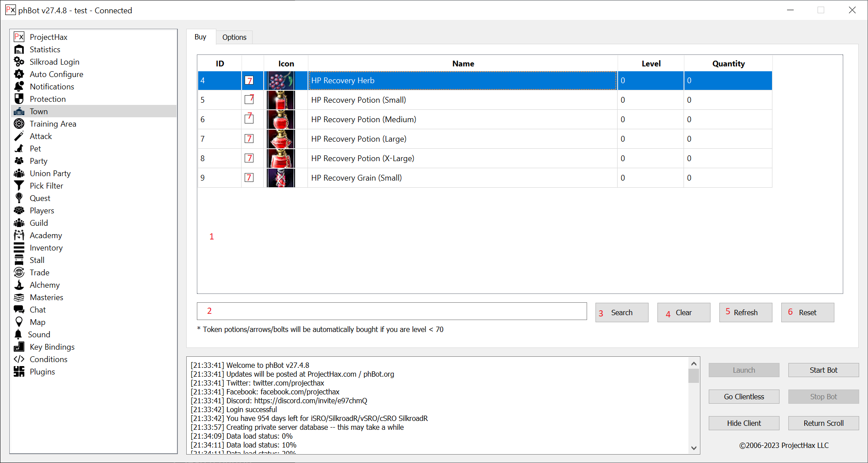The width and height of the screenshot is (868, 463).
Task: Select the Buy tab
Action: pyautogui.click(x=200, y=37)
